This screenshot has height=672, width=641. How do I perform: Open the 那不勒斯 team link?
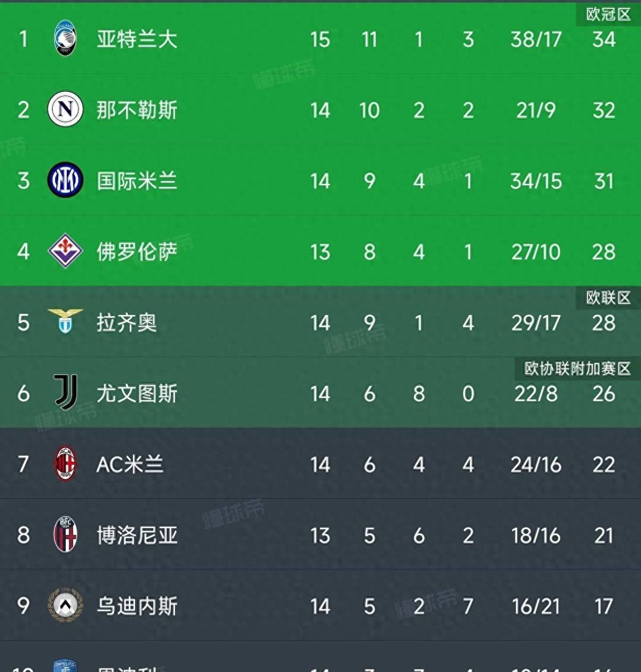tap(137, 110)
